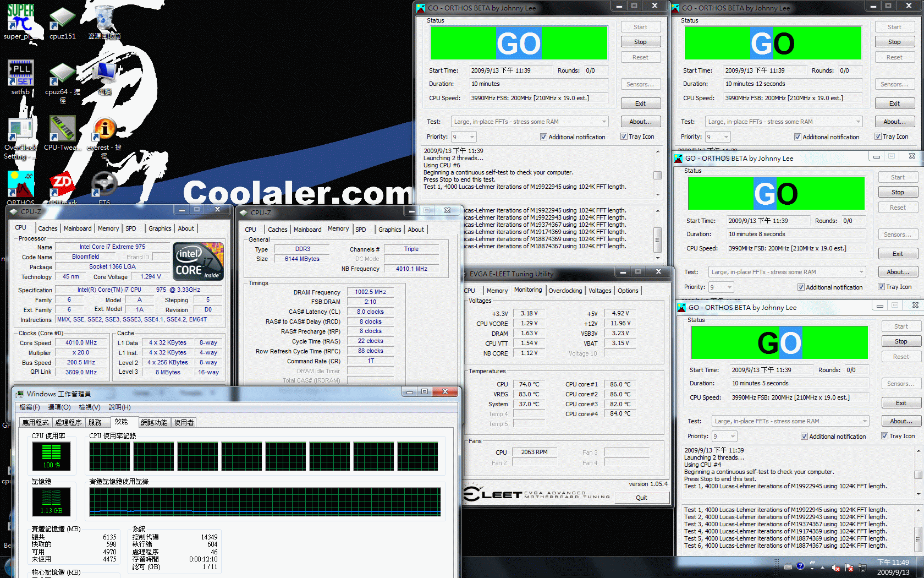Switch to Caches tab in CPU-Z Processor window

48,228
